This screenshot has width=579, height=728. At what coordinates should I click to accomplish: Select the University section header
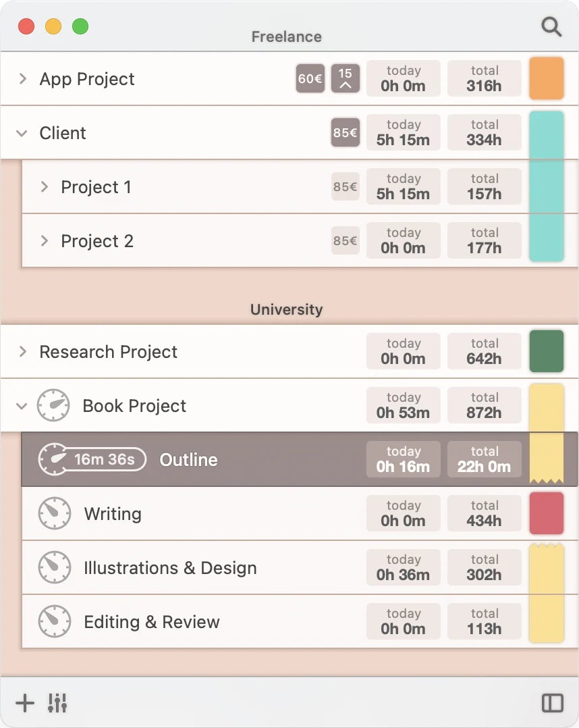[x=286, y=309]
